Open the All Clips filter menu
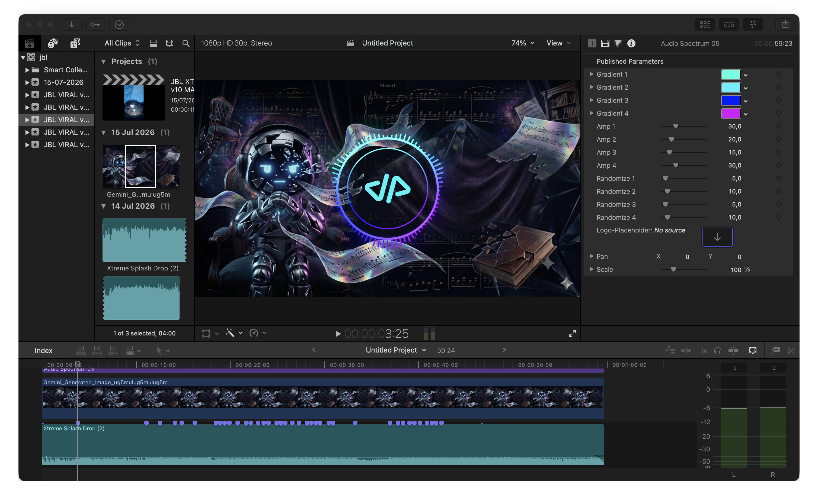The image size is (818, 504). pyautogui.click(x=122, y=43)
